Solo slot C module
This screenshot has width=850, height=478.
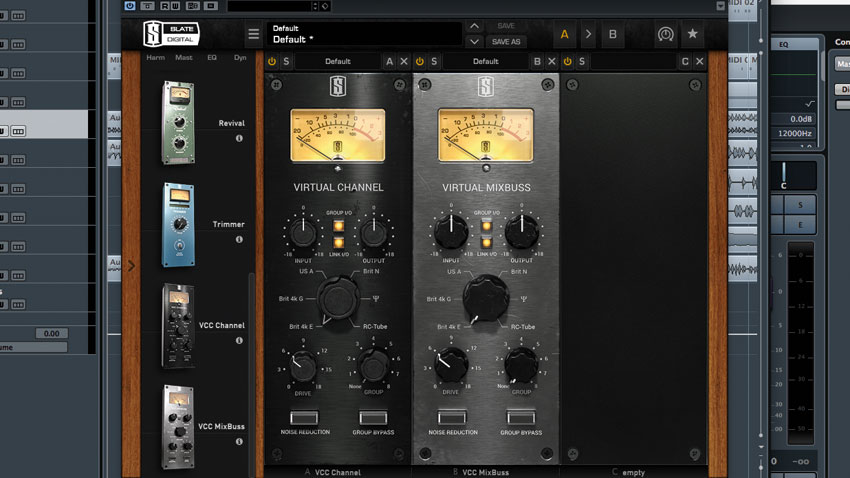tap(582, 61)
